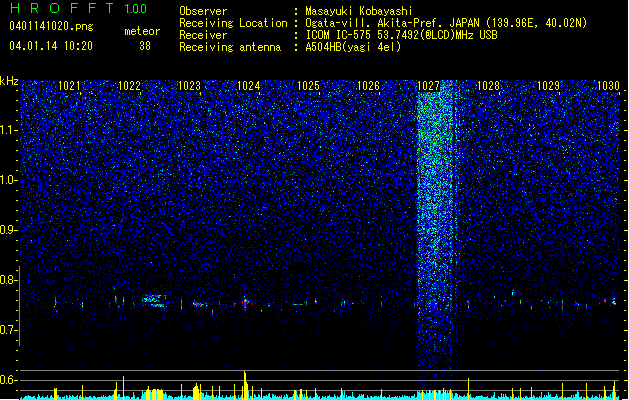
Task: Click time marker 1028
Action: 488,86
